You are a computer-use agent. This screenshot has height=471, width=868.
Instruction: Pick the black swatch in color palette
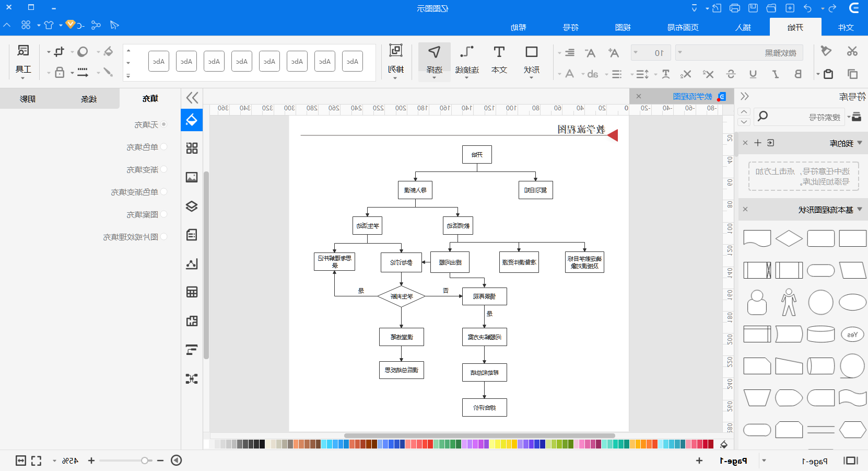coord(262,444)
